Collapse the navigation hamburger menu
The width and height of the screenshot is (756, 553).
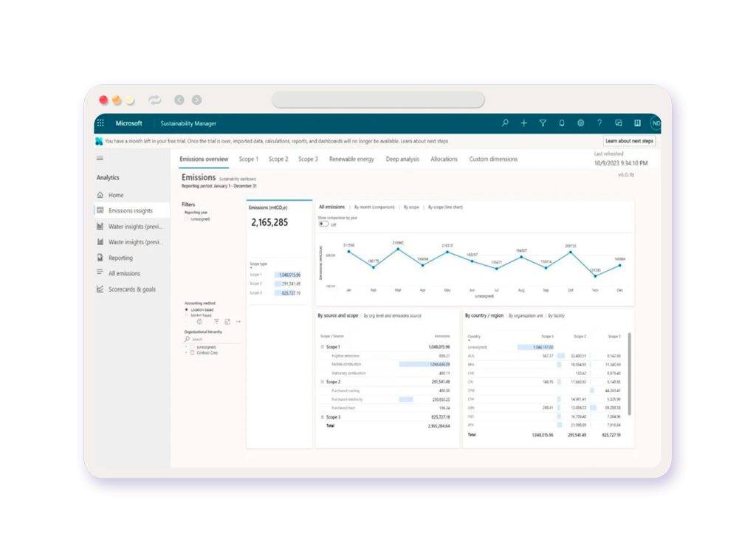[100, 158]
